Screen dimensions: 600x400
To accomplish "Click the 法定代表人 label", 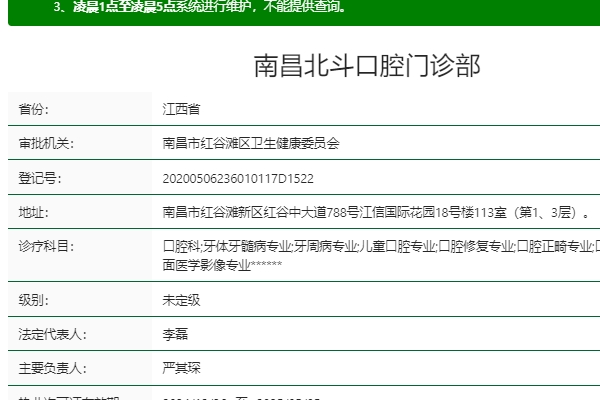I will pos(52,334).
